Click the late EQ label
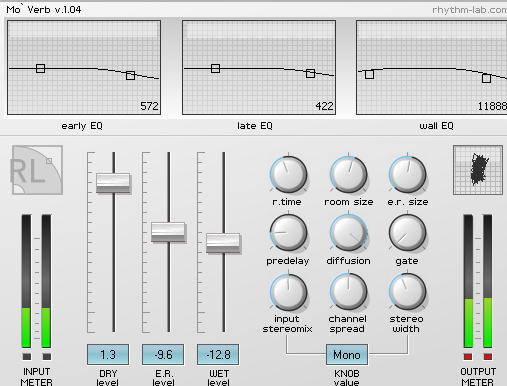Image resolution: width=507 pixels, height=386 pixels. pyautogui.click(x=255, y=126)
